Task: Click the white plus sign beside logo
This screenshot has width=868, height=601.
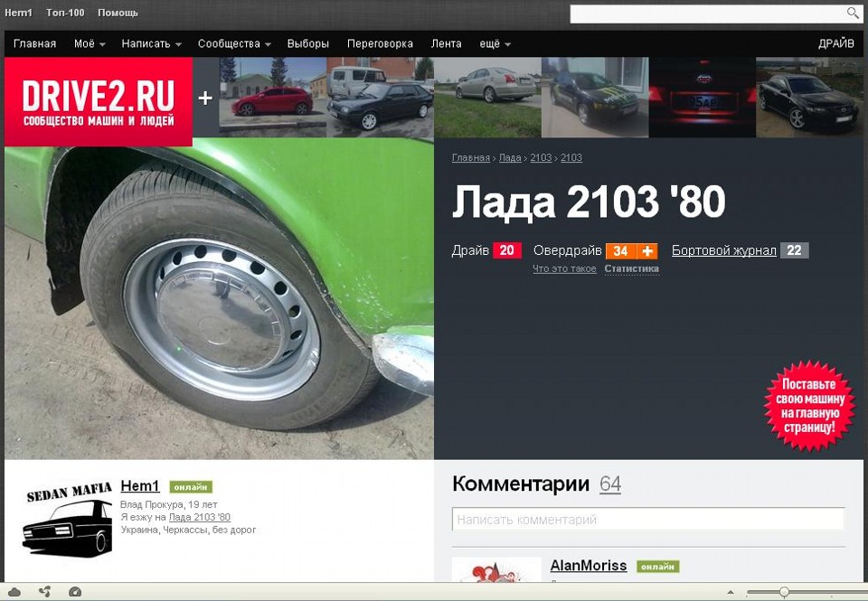Action: tap(205, 98)
